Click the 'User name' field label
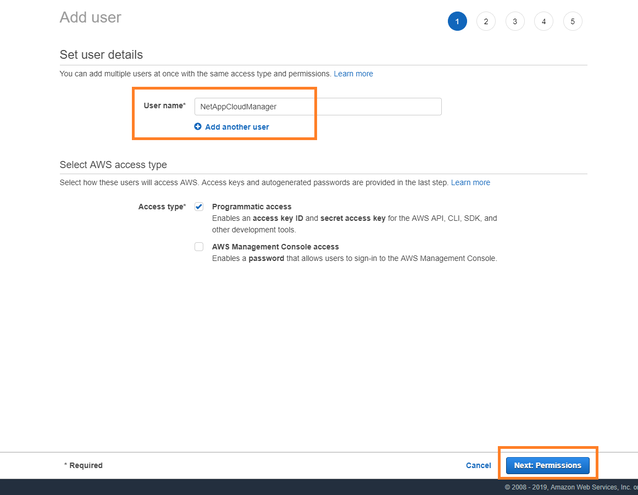Image resolution: width=638 pixels, height=495 pixels. 163,105
